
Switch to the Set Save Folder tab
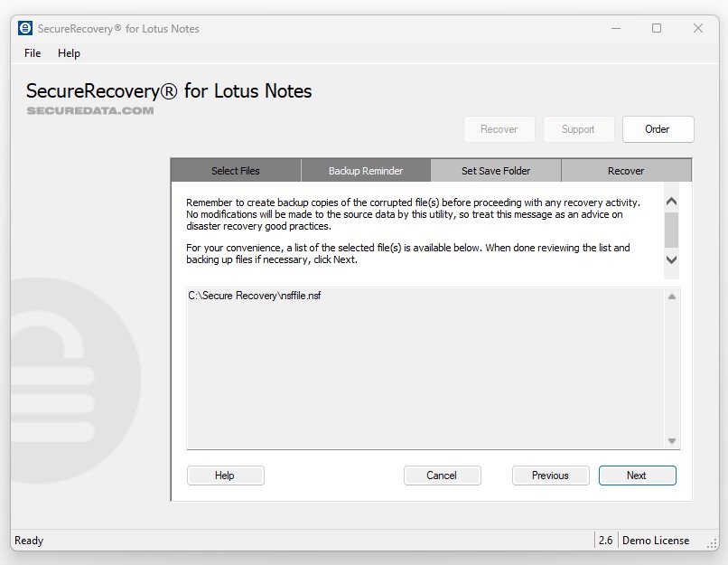496,170
